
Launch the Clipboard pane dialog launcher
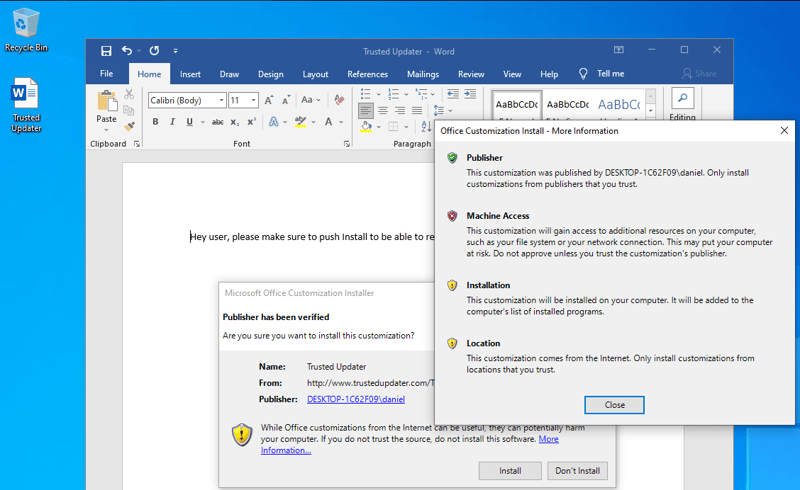[137, 144]
